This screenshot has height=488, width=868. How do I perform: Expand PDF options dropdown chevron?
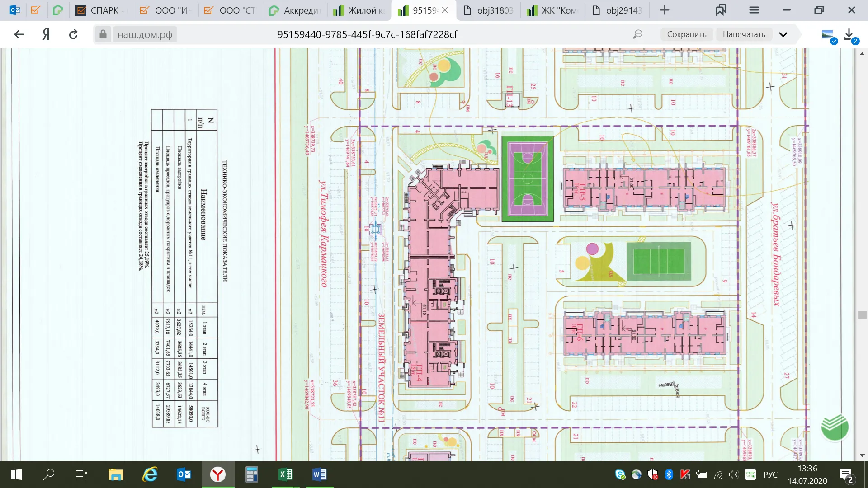[x=783, y=34]
